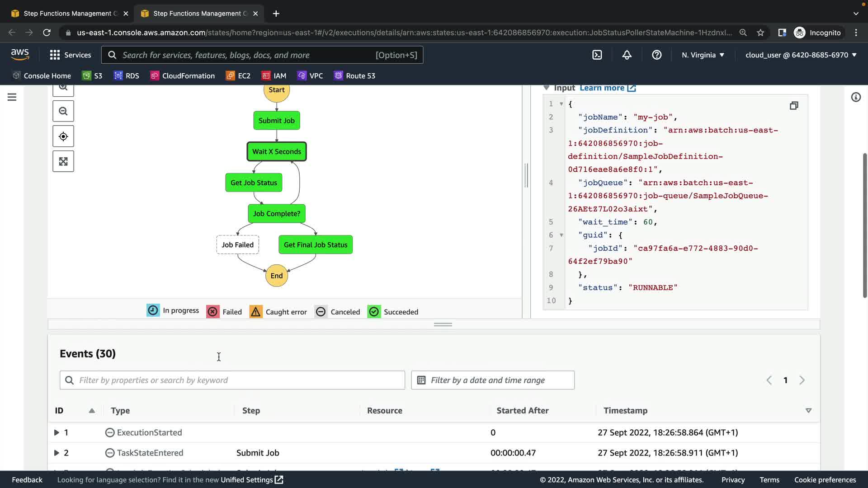Copy the input JSON with the copy icon
868x488 pixels.
tap(794, 106)
